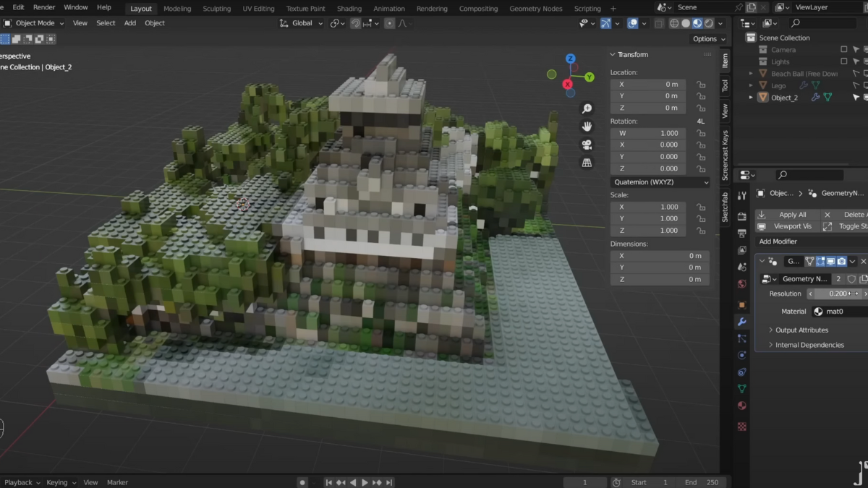Open the View Layer properties tab icon
The width and height of the screenshot is (868, 488).
click(741, 250)
